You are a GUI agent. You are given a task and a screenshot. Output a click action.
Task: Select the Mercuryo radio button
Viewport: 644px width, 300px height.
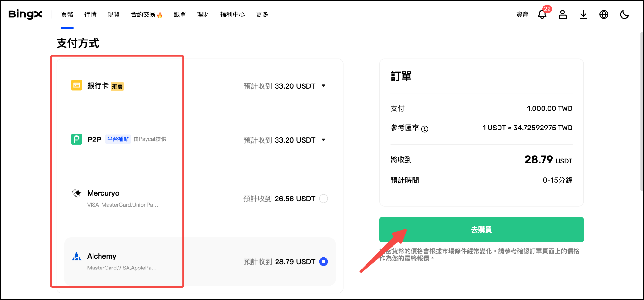pos(323,199)
